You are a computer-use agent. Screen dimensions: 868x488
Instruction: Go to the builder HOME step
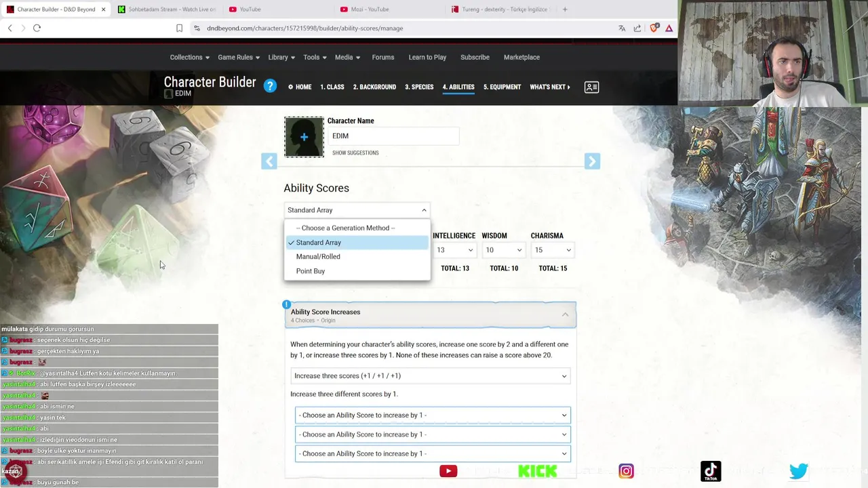(299, 87)
